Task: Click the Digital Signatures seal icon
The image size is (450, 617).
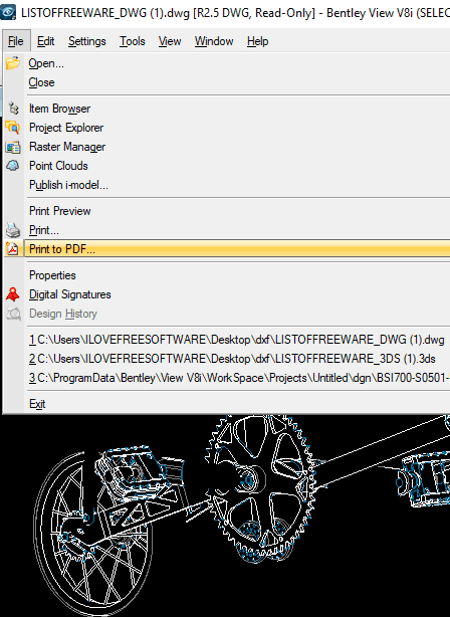Action: [13, 294]
